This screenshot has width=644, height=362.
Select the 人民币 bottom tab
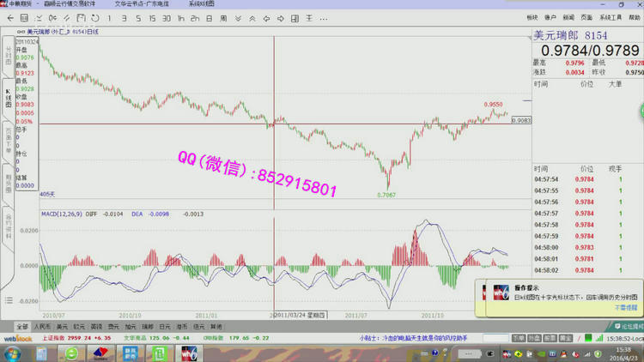(42, 327)
